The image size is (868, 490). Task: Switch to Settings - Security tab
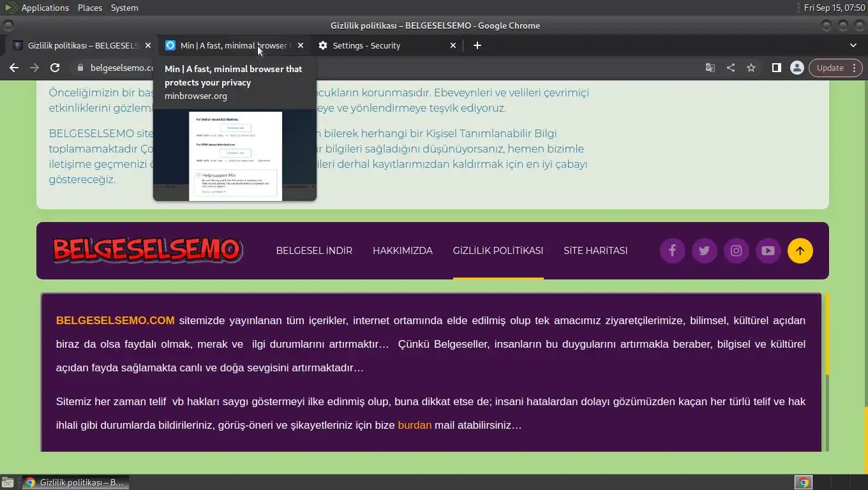387,45
